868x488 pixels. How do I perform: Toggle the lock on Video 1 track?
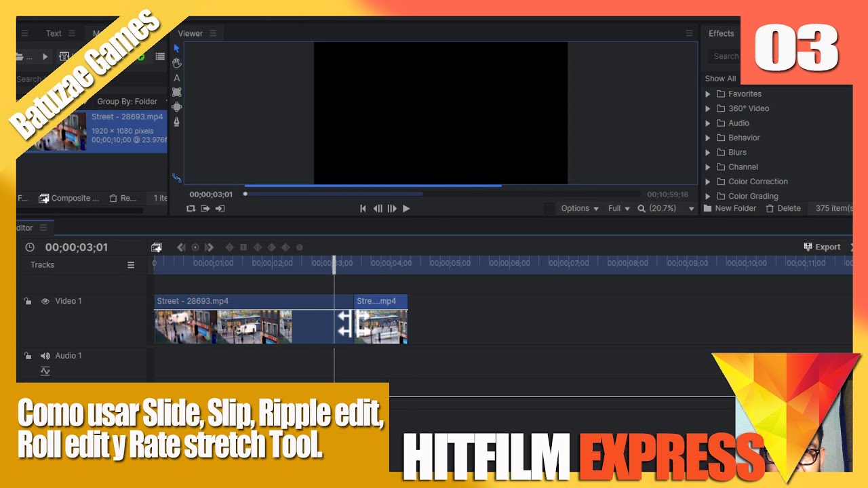[x=28, y=301]
